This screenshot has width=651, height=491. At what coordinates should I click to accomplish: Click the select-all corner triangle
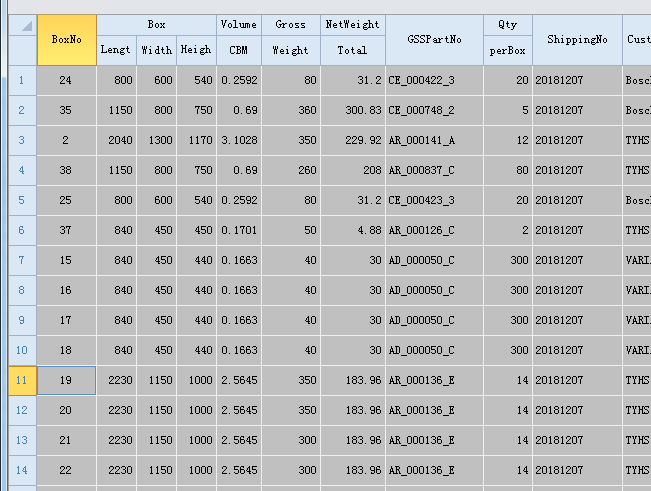pyautogui.click(x=27, y=27)
